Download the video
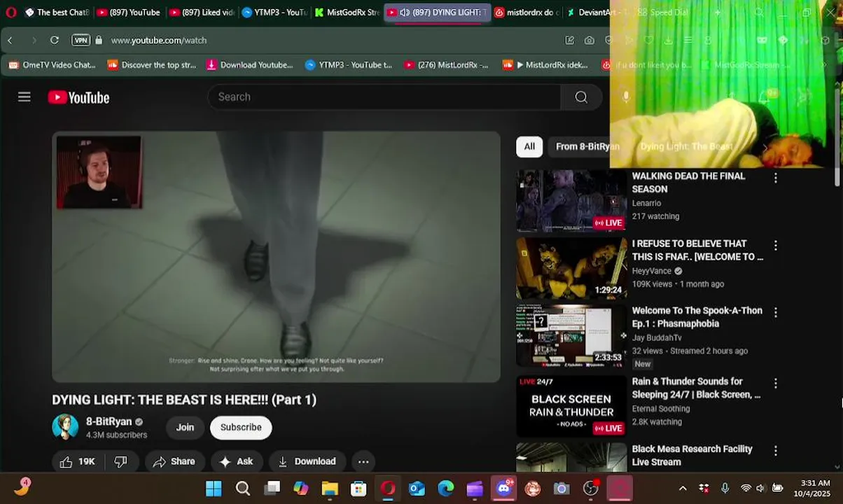This screenshot has width=843, height=504. (x=307, y=461)
